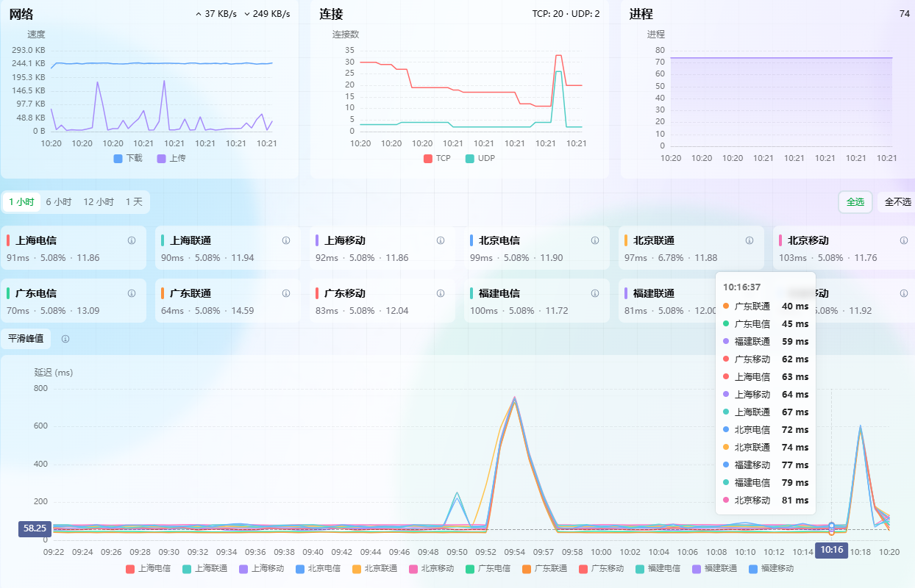Switch to the 6 小时 time range
This screenshot has height=588, width=915.
(x=58, y=202)
